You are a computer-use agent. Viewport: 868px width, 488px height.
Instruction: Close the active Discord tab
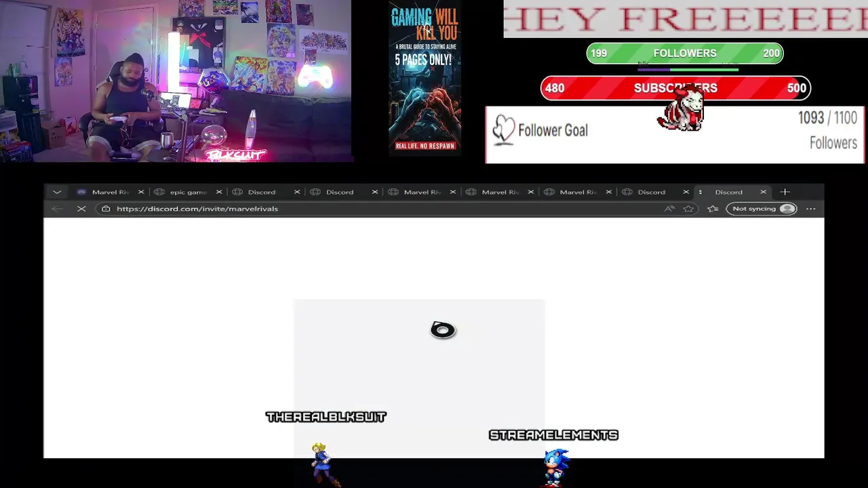click(763, 192)
